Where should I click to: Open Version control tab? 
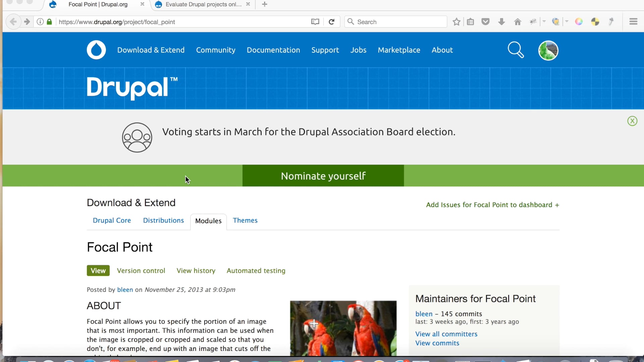pos(141,271)
